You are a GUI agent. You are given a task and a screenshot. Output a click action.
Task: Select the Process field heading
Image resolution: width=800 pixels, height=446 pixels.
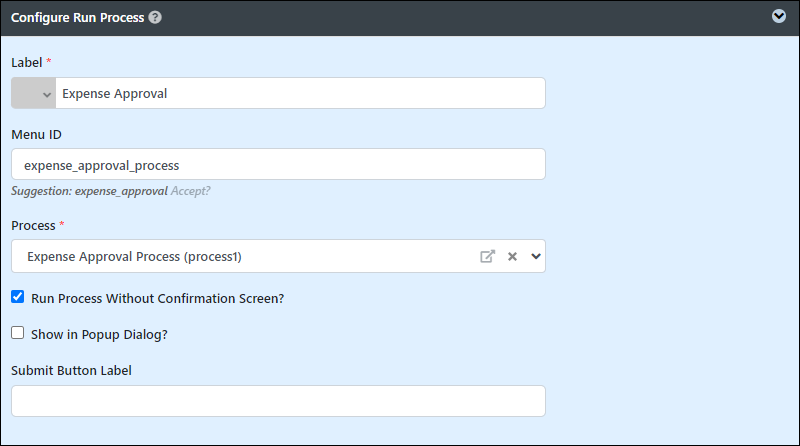coord(33,226)
